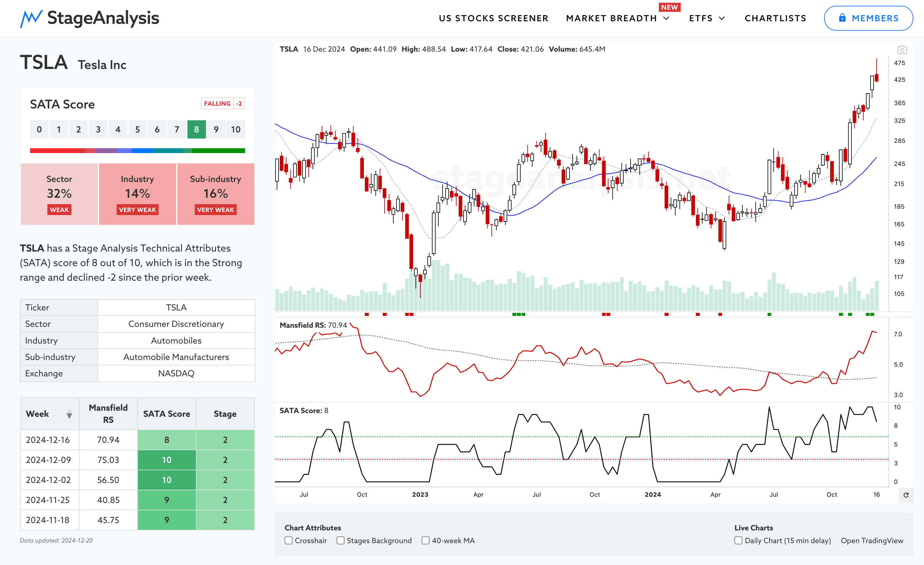Click the FALLING -2 badge

pyautogui.click(x=223, y=103)
